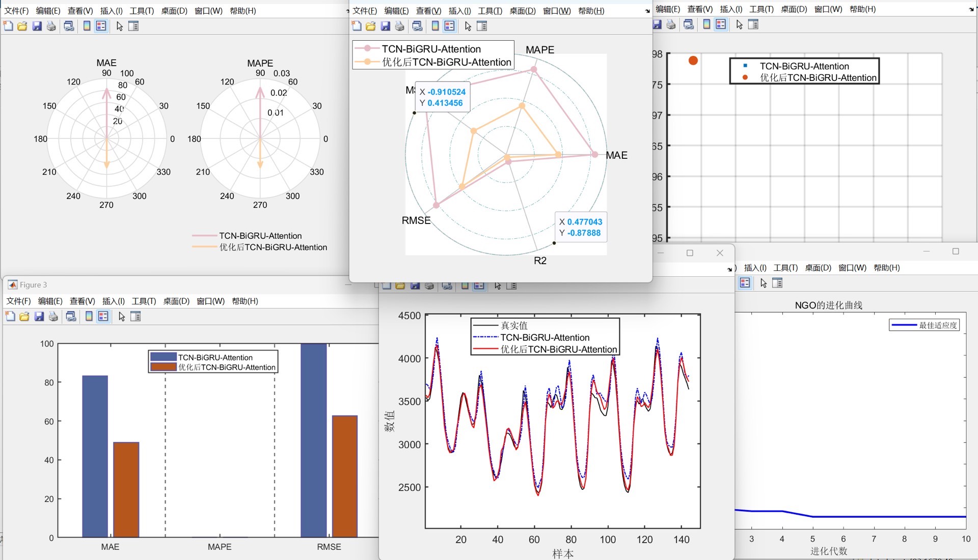Image resolution: width=978 pixels, height=560 pixels.
Task: Enable Edit Plot arrow in Figure 3 toolbar
Action: click(x=122, y=317)
